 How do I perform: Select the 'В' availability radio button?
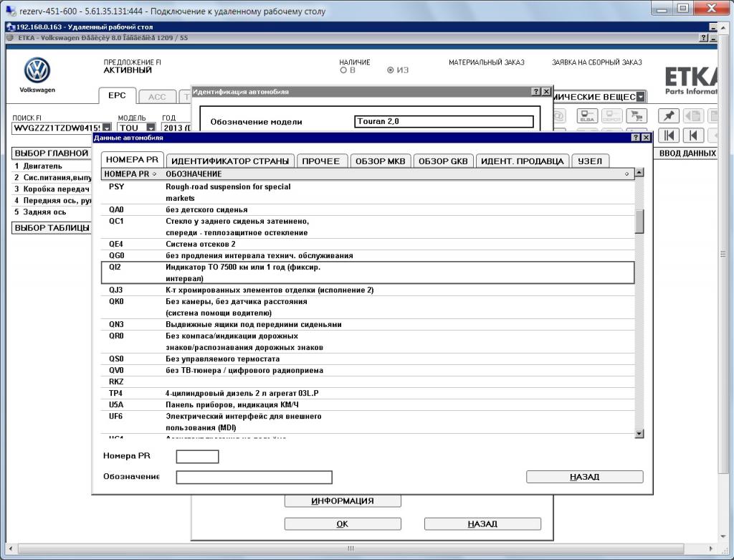tap(343, 70)
